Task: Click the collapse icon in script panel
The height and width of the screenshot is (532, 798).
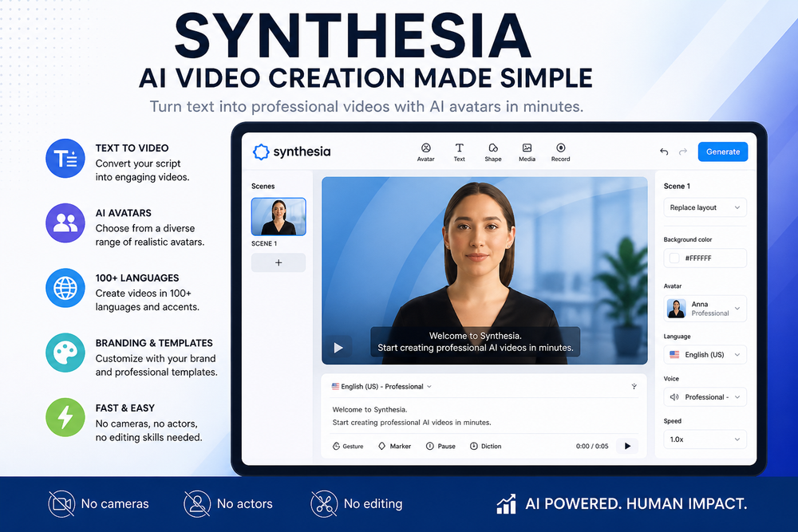Action: point(634,387)
